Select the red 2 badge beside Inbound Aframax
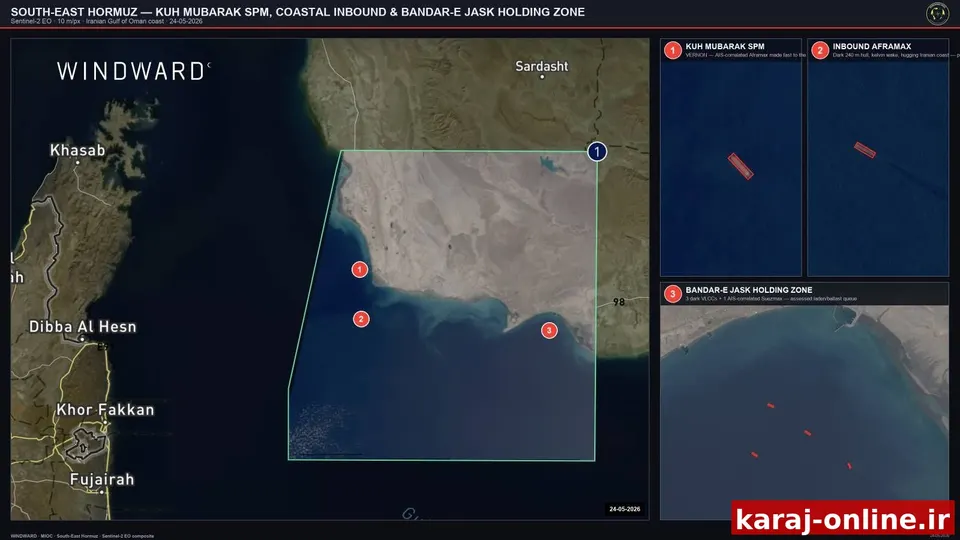 [x=820, y=50]
